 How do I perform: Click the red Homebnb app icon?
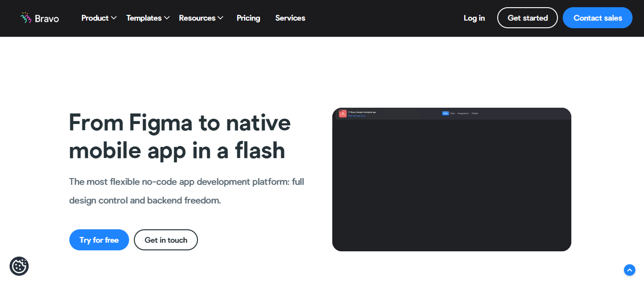coord(342,113)
